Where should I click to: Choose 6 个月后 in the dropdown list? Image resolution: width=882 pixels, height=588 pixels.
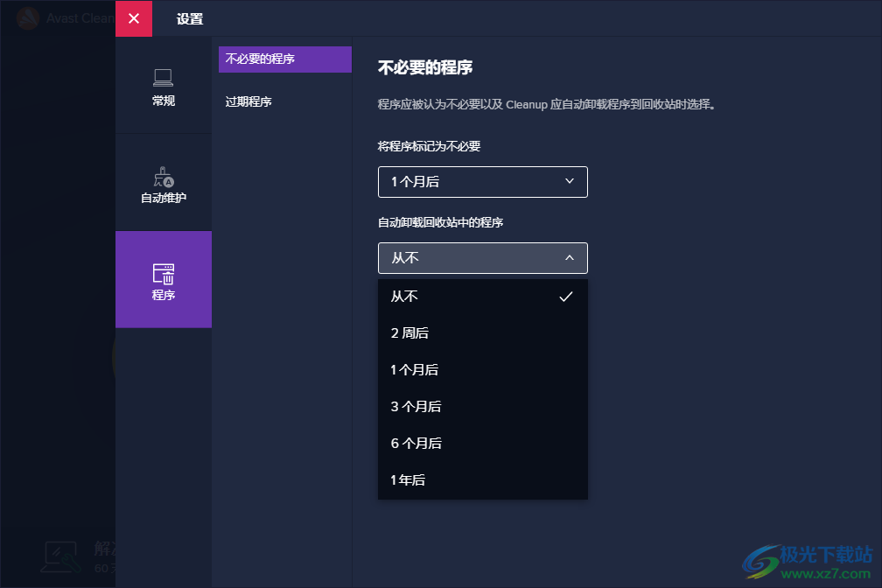pos(483,444)
